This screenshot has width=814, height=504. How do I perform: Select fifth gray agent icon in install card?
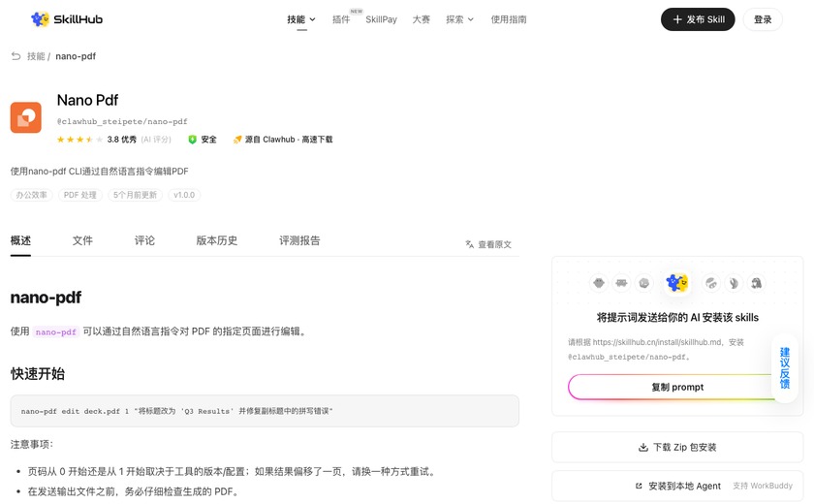click(710, 283)
